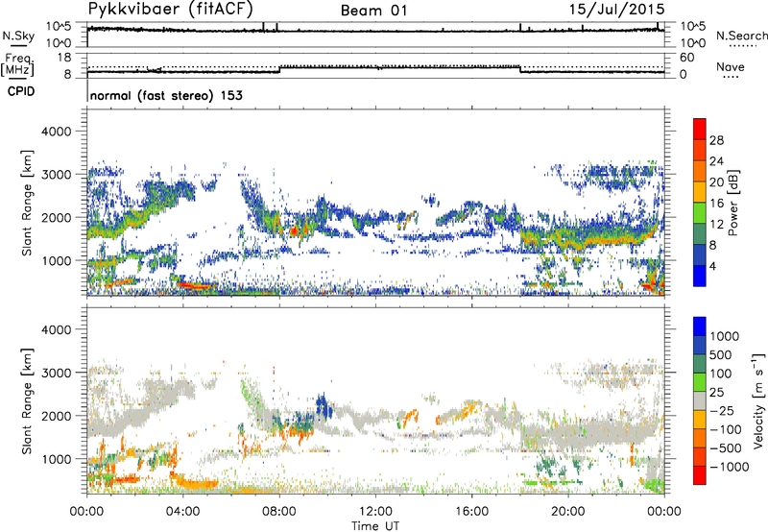
Task: Click the Velocity [m s⁻¹] colorbar label
Action: (758, 400)
